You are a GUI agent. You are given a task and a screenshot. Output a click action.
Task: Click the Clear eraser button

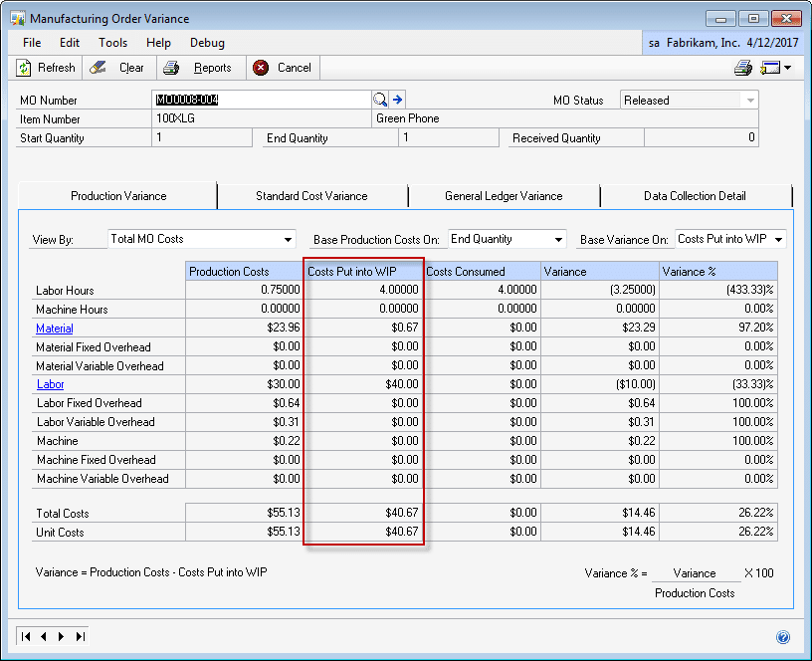click(117, 68)
